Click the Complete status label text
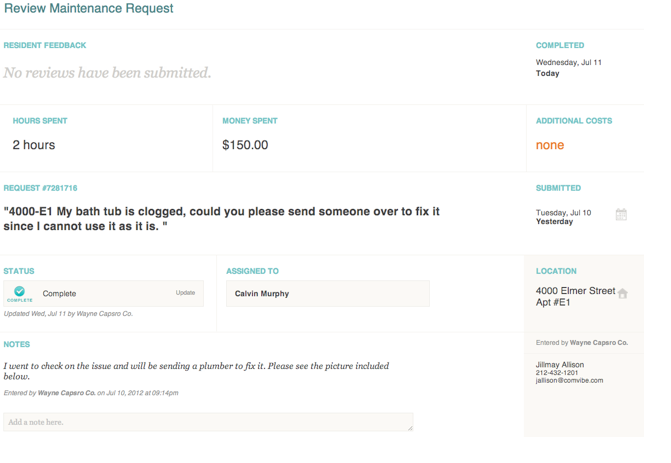Viewport: 671px width, 463px height. pos(59,294)
